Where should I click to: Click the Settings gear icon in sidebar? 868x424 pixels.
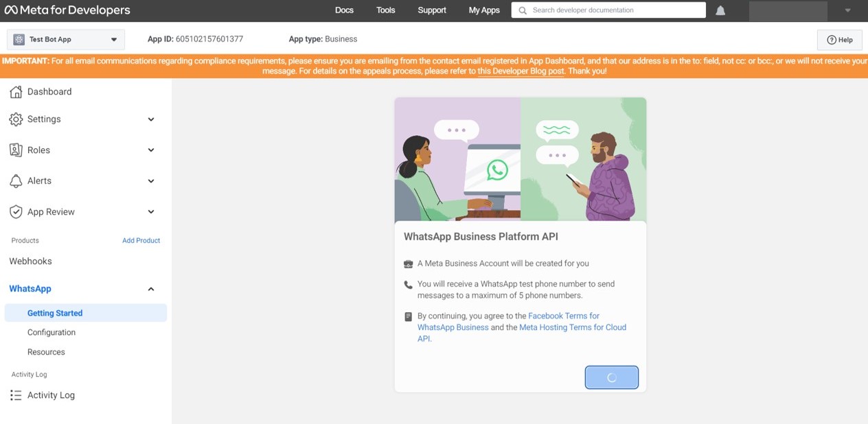point(16,119)
